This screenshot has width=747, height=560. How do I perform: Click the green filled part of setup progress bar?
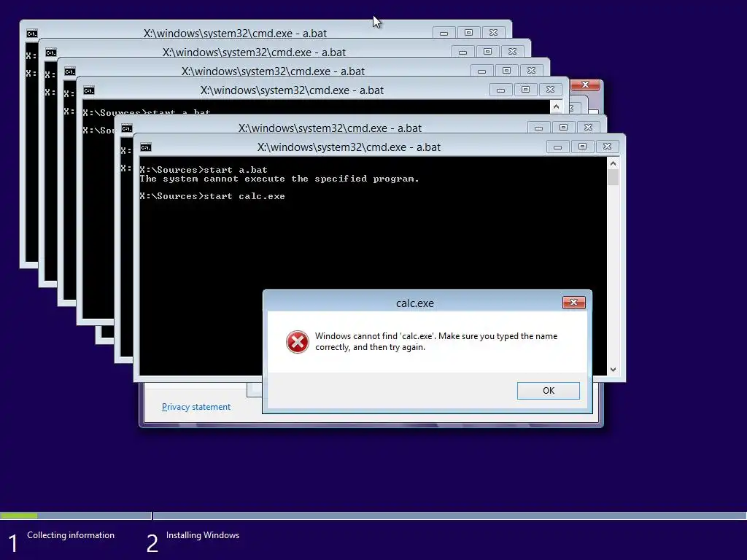tap(18, 516)
